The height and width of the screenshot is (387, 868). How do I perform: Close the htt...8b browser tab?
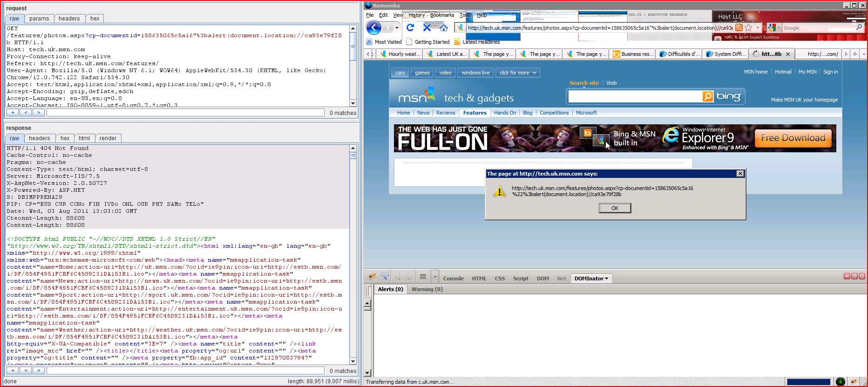(788, 54)
